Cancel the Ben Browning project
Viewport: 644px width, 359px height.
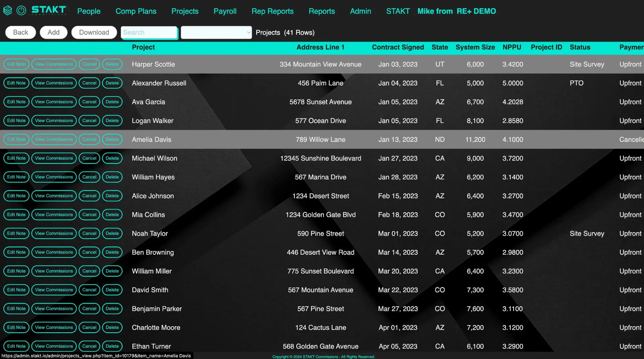pyautogui.click(x=89, y=252)
